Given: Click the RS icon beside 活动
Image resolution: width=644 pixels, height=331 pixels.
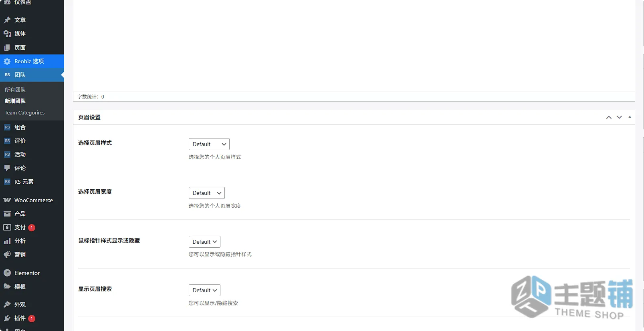Looking at the screenshot, I should [x=7, y=154].
